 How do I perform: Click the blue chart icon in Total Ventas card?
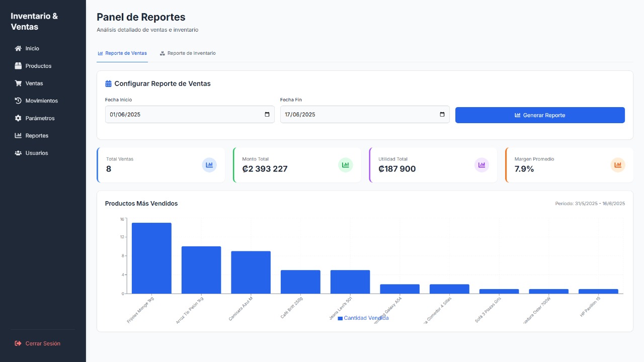pos(209,165)
